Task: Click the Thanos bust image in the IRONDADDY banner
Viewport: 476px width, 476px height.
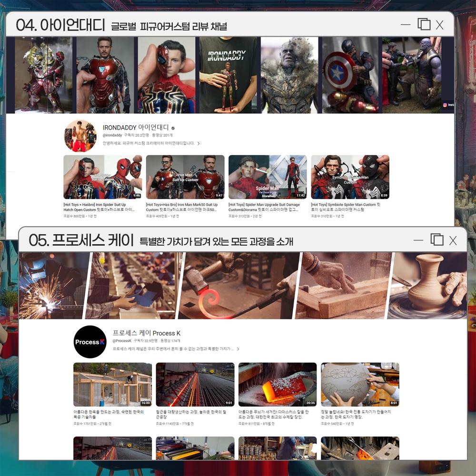Action: pos(289,75)
